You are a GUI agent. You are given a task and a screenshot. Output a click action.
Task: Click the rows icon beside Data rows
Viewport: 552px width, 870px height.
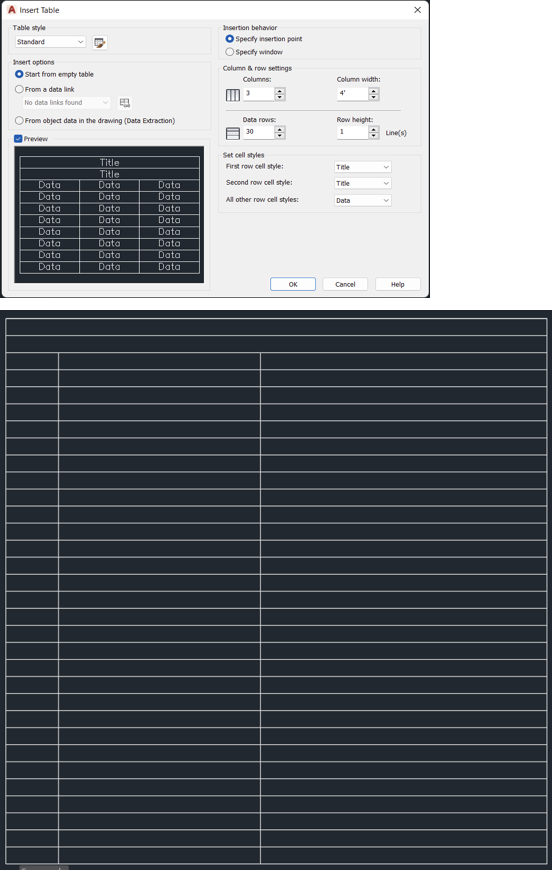coord(233,133)
